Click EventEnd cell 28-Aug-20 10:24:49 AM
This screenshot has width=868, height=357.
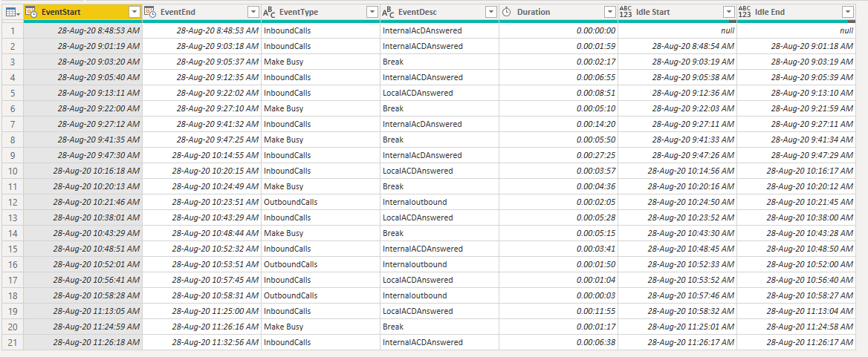[201, 186]
